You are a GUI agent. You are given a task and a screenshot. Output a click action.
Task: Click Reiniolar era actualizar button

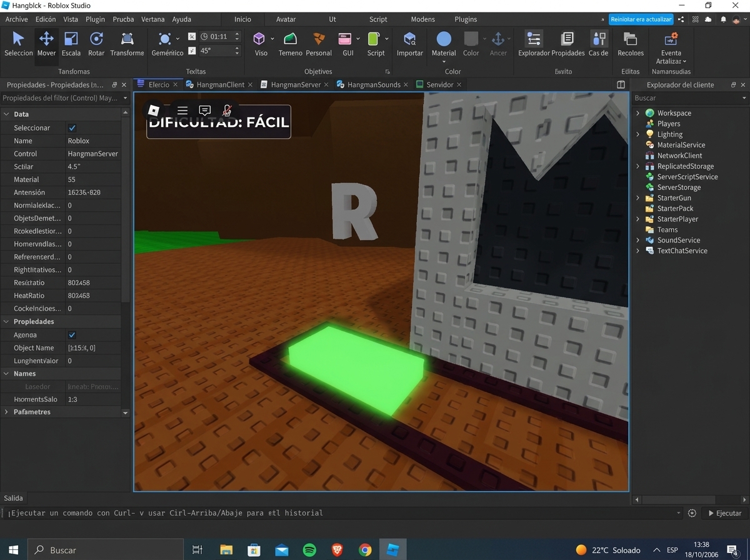tap(641, 19)
